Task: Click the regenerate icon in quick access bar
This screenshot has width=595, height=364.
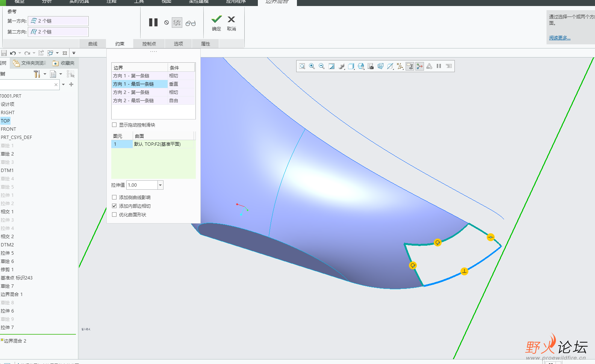Action: coord(41,53)
